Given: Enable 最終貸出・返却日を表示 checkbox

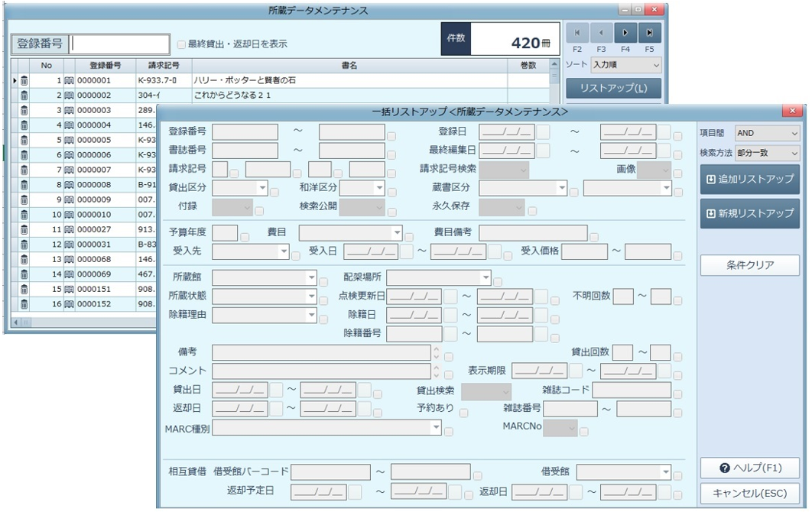Looking at the screenshot, I should click(x=181, y=44).
